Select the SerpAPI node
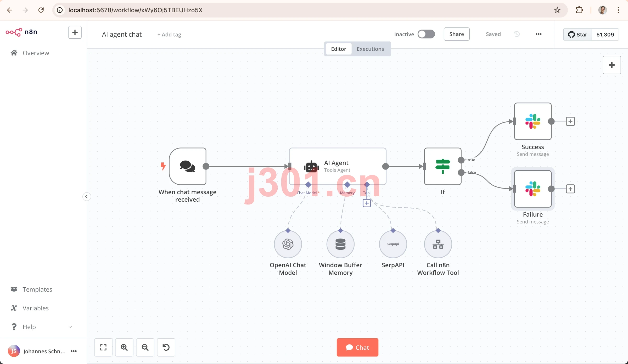The image size is (628, 364). (x=393, y=244)
